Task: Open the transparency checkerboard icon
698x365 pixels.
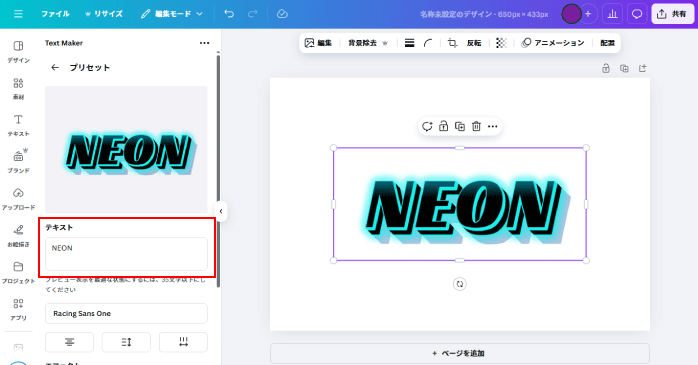Action: pyautogui.click(x=501, y=43)
